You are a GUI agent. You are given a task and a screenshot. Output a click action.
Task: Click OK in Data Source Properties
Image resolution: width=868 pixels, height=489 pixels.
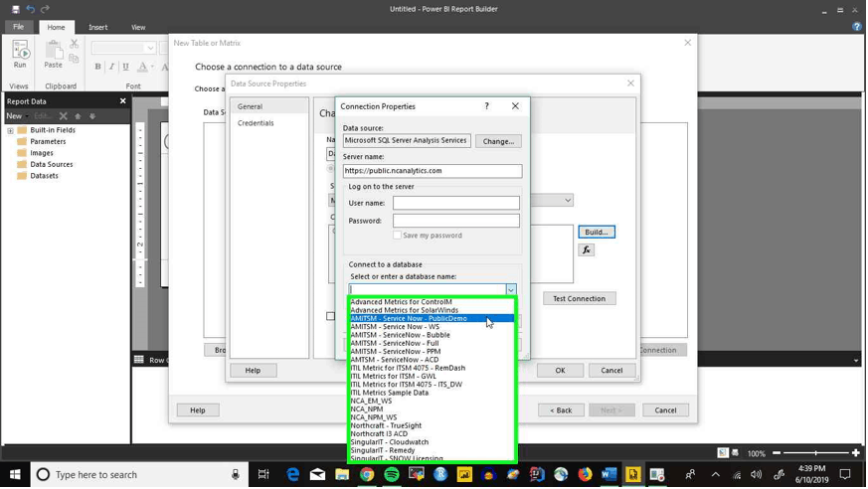coord(560,371)
